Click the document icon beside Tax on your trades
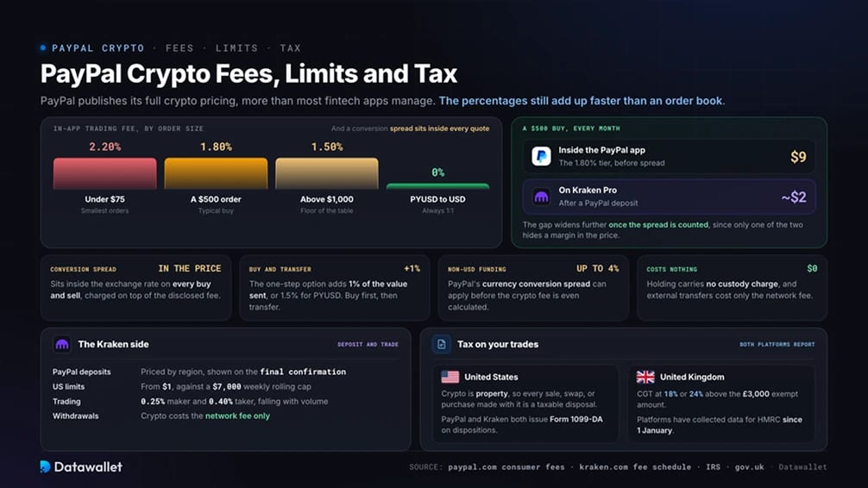868x488 pixels. click(x=441, y=344)
